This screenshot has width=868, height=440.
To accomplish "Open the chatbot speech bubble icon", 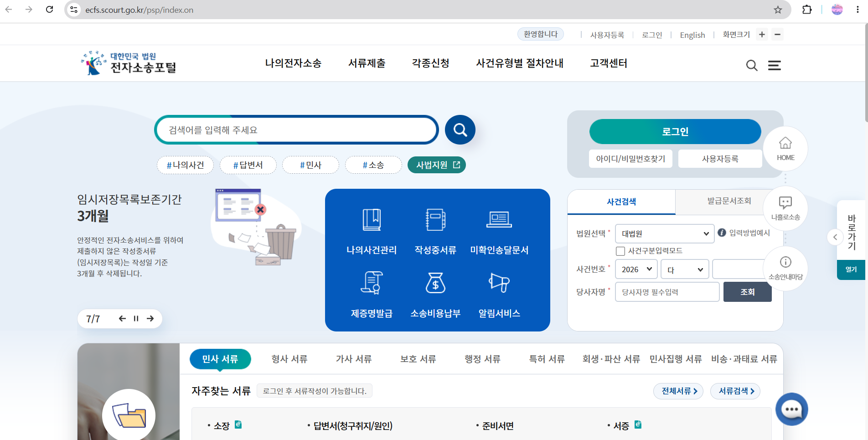I will [x=792, y=409].
